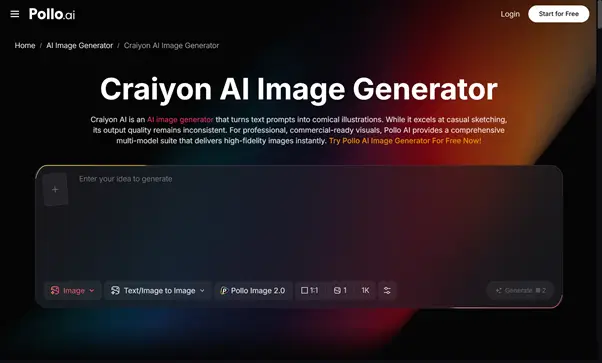Click the image count icon showing 1
Image resolution: width=602 pixels, height=363 pixels.
click(337, 290)
